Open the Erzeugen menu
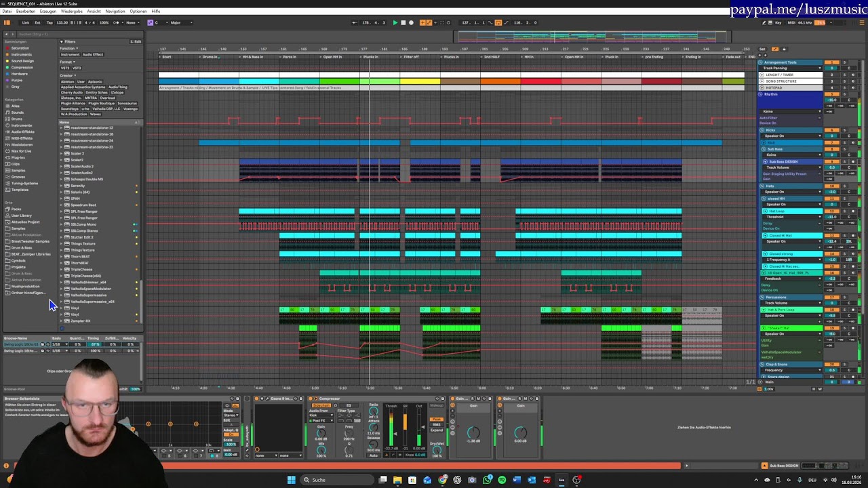Viewport: 868px width, 488px height. pos(48,12)
